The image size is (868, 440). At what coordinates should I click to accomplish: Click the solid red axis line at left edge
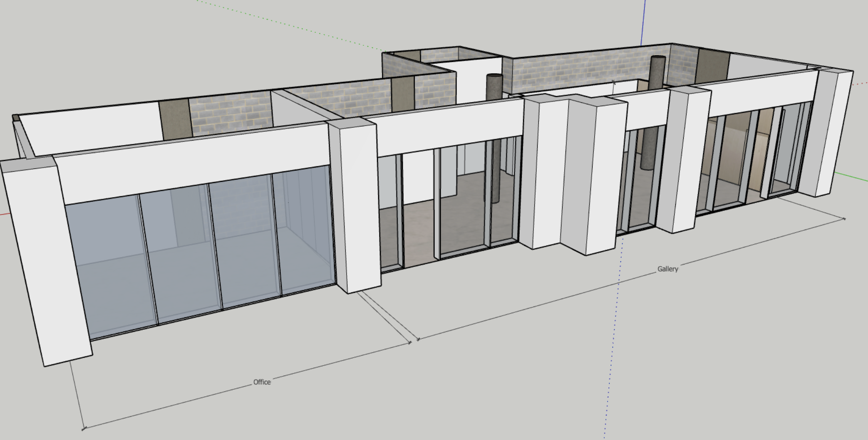point(3,215)
